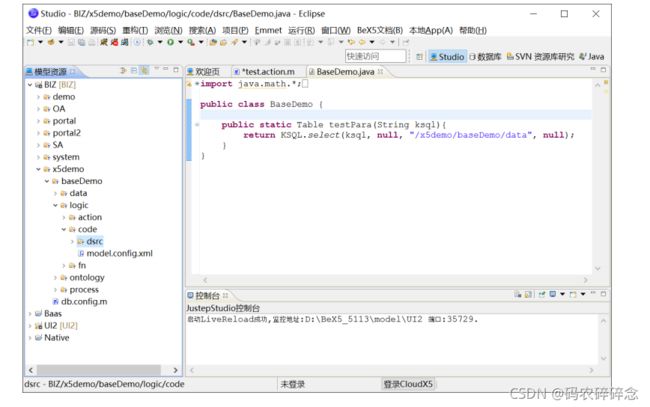The height and width of the screenshot is (407, 650).
Task: Switch to the Java perspective
Action: (x=592, y=57)
